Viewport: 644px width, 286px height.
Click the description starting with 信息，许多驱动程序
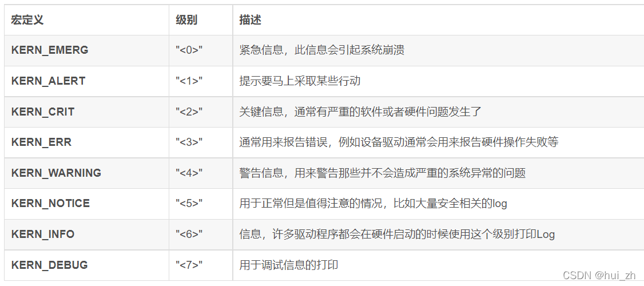pyautogui.click(x=397, y=234)
